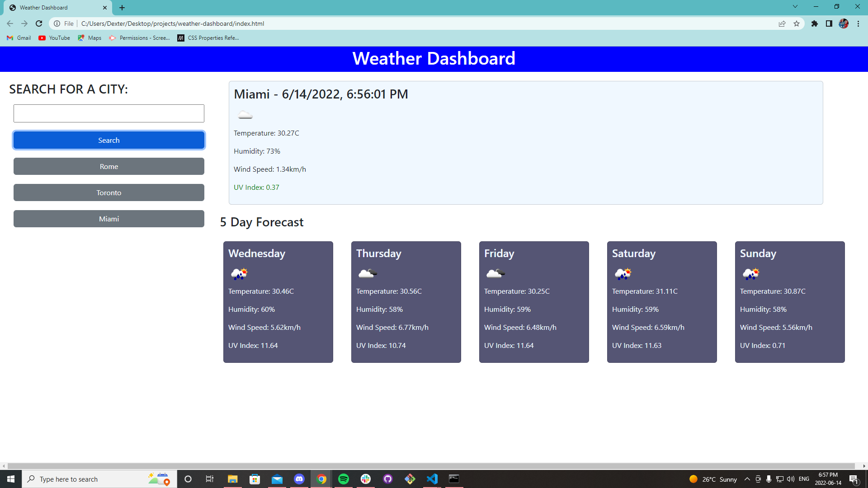
Task: Click the city search input field
Action: pos(108,113)
